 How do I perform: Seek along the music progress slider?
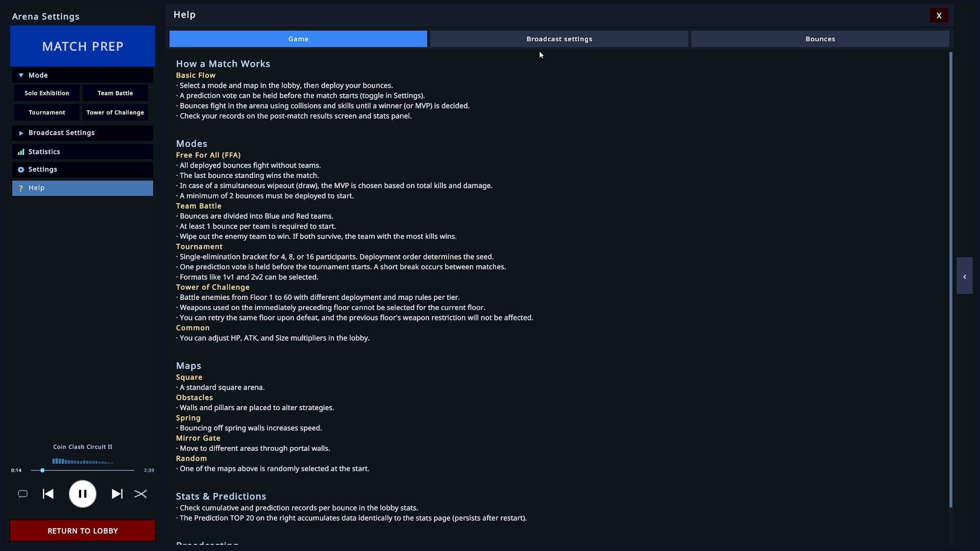(82, 470)
